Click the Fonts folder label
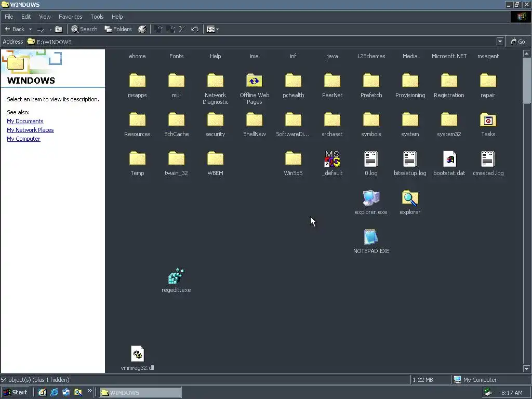 click(x=176, y=56)
